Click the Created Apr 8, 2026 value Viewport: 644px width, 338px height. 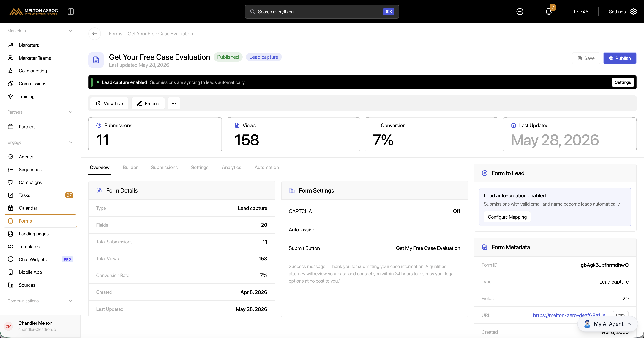point(253,292)
